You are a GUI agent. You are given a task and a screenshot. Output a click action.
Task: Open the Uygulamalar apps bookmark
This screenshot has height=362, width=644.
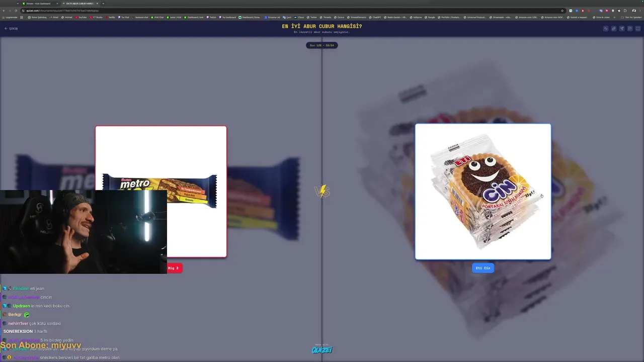(10, 17)
